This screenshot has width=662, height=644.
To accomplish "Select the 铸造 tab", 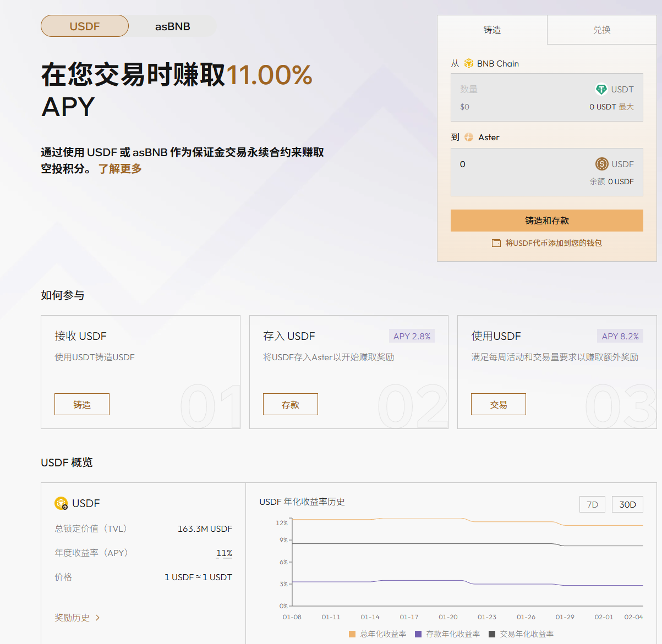I will [491, 30].
